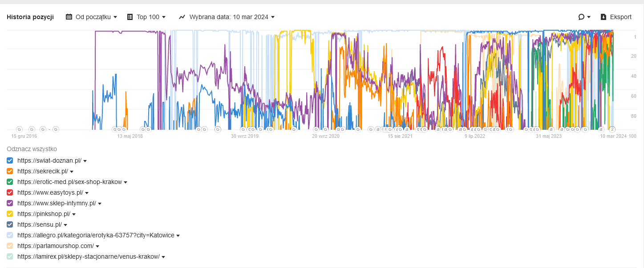Click the marker numbered 2 at timeline end
644x268 pixels.
[612, 129]
